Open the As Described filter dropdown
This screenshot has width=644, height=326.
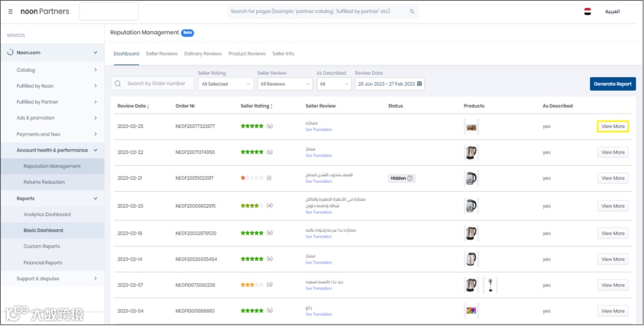click(x=334, y=84)
